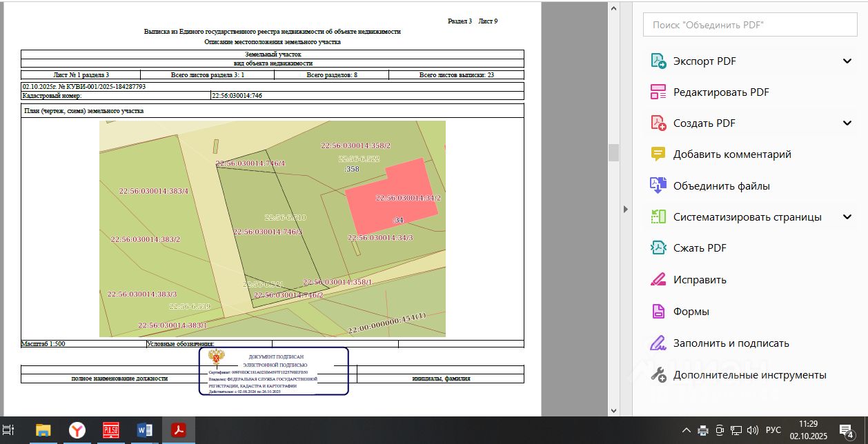Click the Дополнительные инструменты label
The image size is (868, 444).
coord(750,376)
